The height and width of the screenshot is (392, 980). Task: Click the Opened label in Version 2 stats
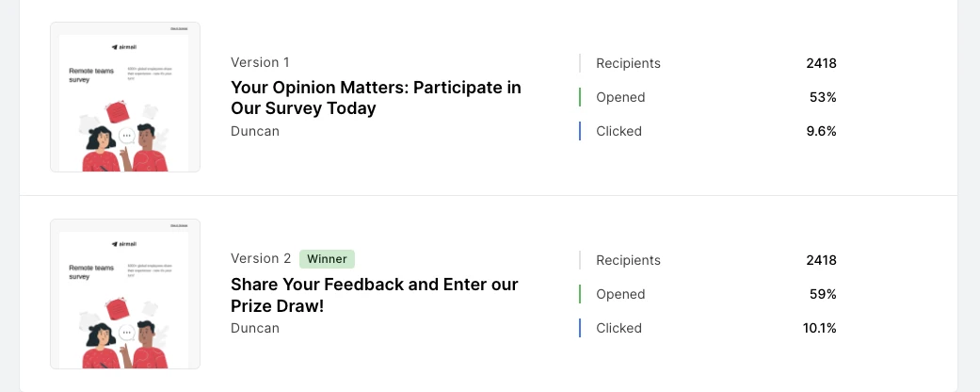620,294
